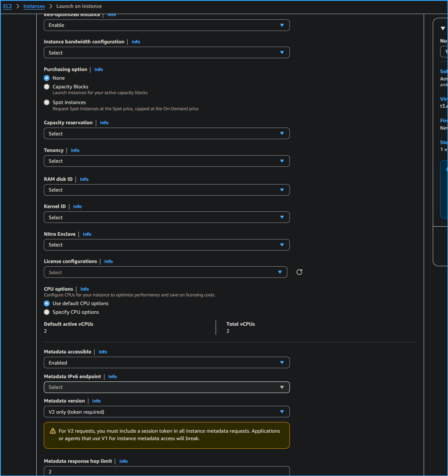
Task: Open Info for CPU options
Action: click(84, 289)
